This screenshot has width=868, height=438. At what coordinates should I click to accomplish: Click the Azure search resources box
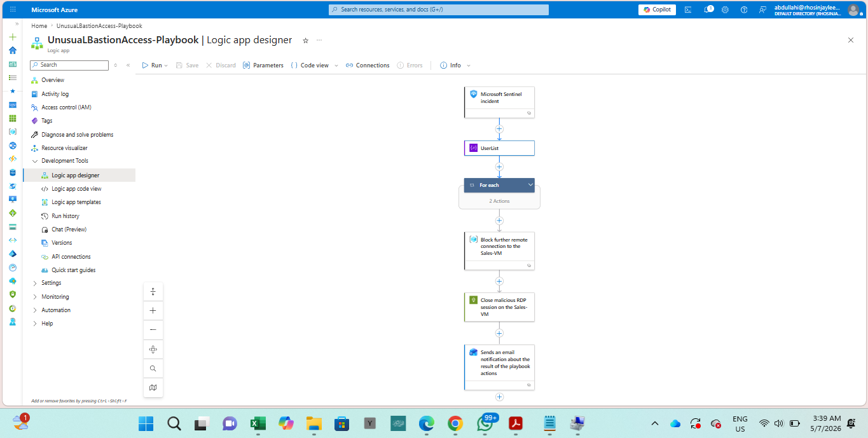tap(439, 10)
